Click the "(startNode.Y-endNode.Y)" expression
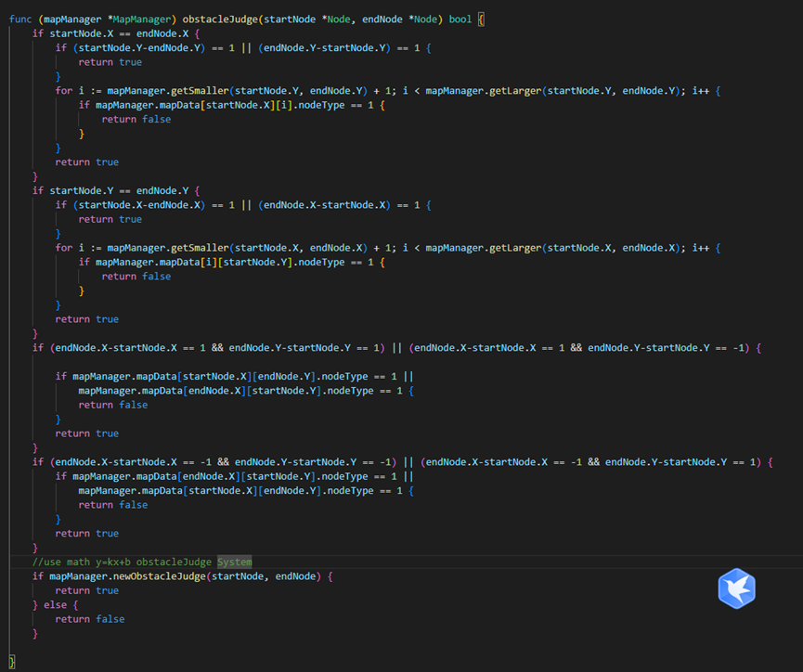Screen dimensions: 803x672 click(139, 48)
